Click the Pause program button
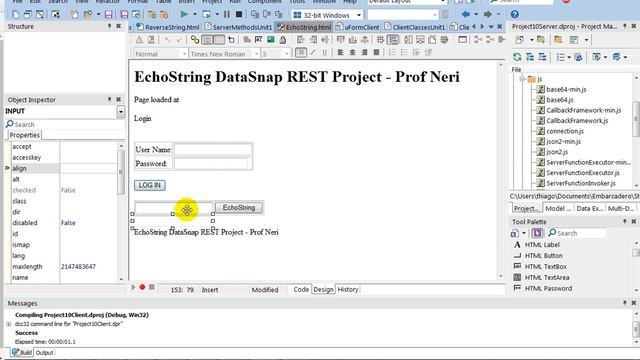Viewport: 640px width, 360px height. click(227, 15)
